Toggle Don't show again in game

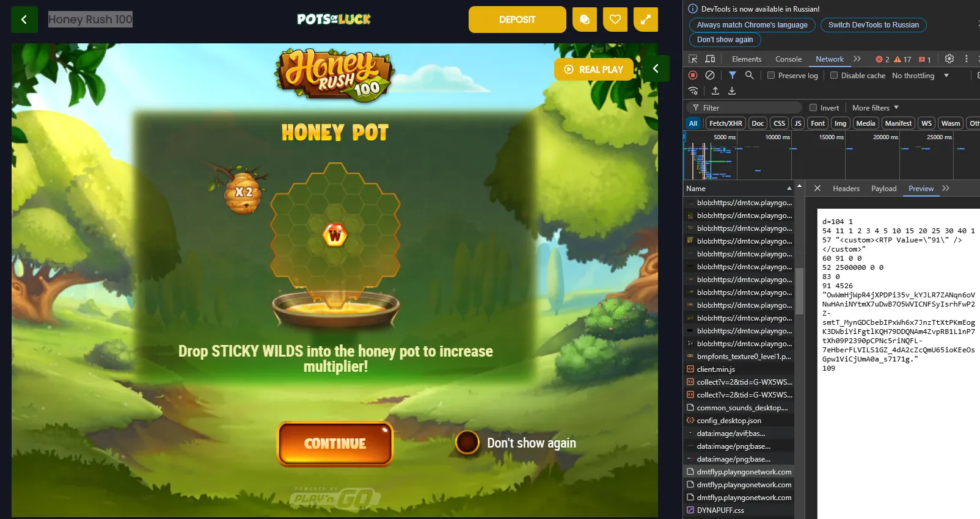(x=467, y=443)
